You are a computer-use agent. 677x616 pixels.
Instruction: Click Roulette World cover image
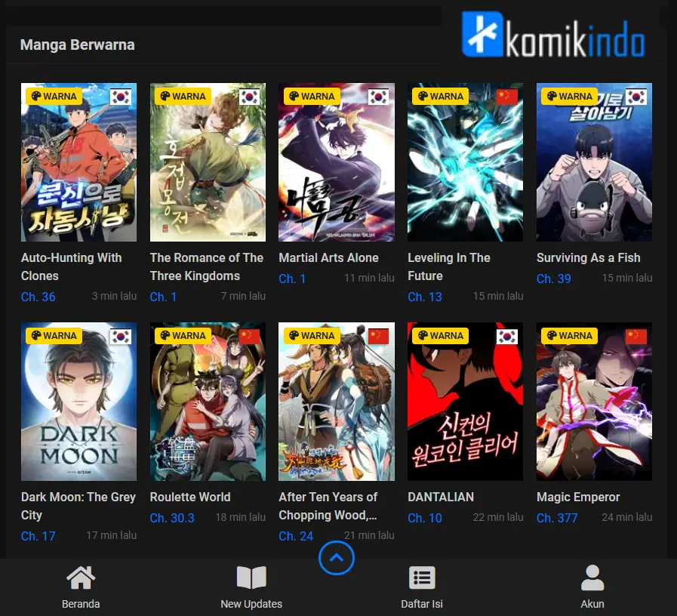(208, 402)
